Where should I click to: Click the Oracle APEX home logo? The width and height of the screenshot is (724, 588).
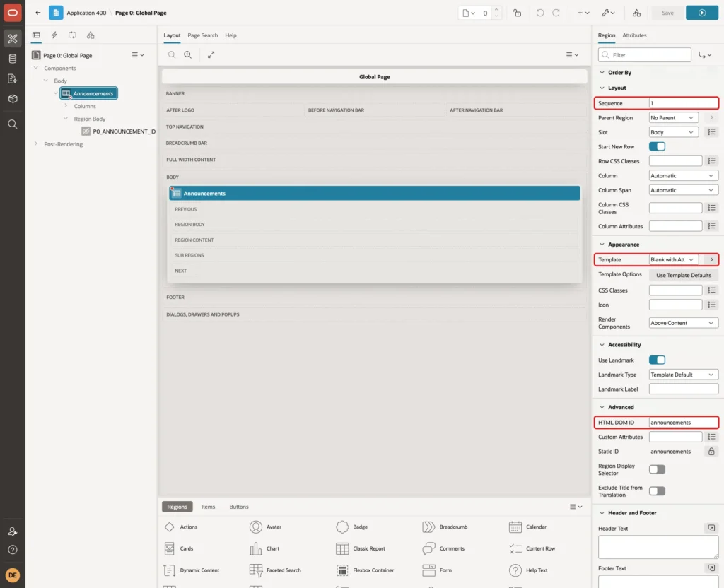[x=13, y=13]
